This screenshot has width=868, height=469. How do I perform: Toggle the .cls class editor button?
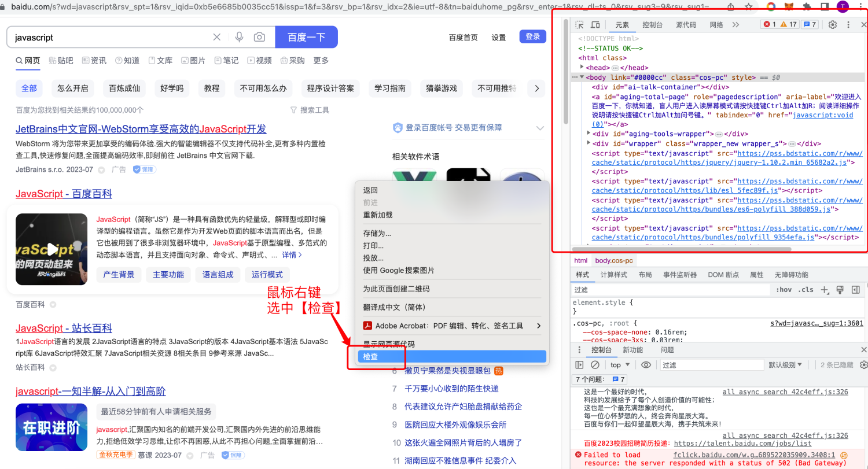tap(805, 290)
